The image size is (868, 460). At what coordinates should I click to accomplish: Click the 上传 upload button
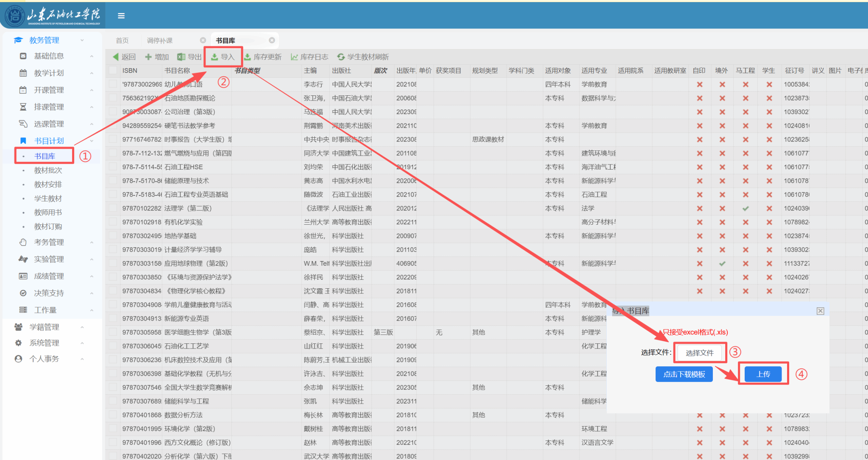coord(763,374)
